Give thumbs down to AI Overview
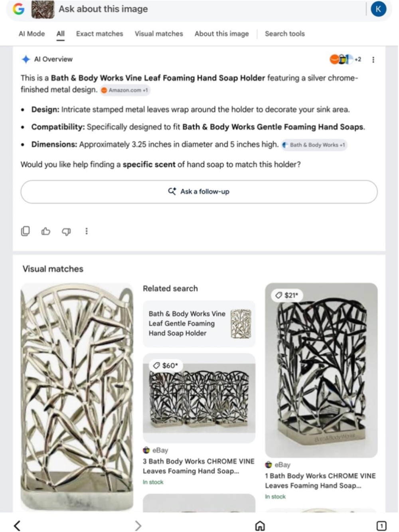 [66, 231]
